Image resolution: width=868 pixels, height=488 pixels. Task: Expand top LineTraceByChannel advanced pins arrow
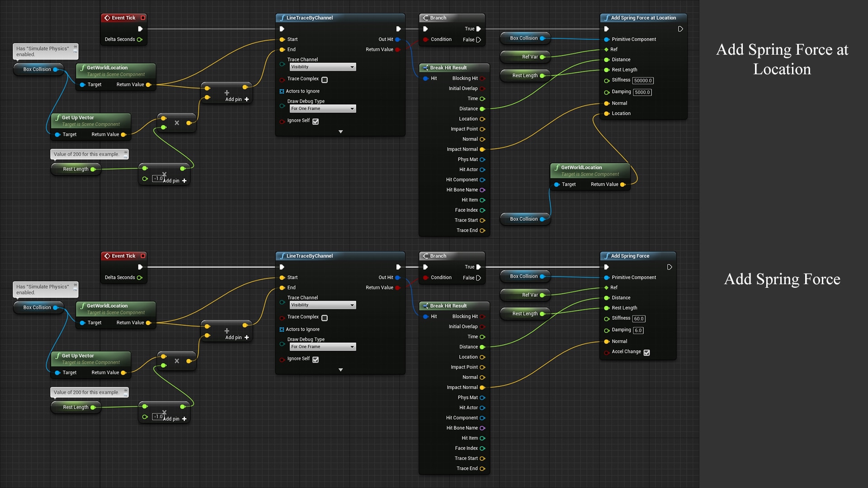click(341, 132)
